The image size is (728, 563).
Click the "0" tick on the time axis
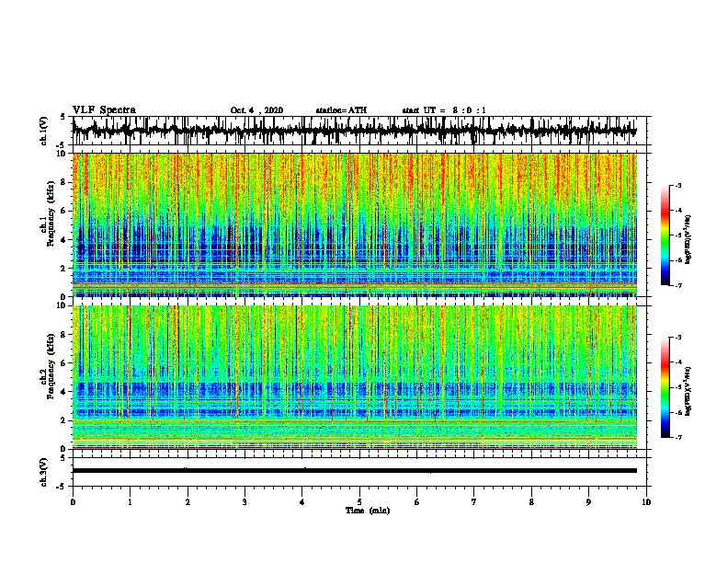pos(73,502)
